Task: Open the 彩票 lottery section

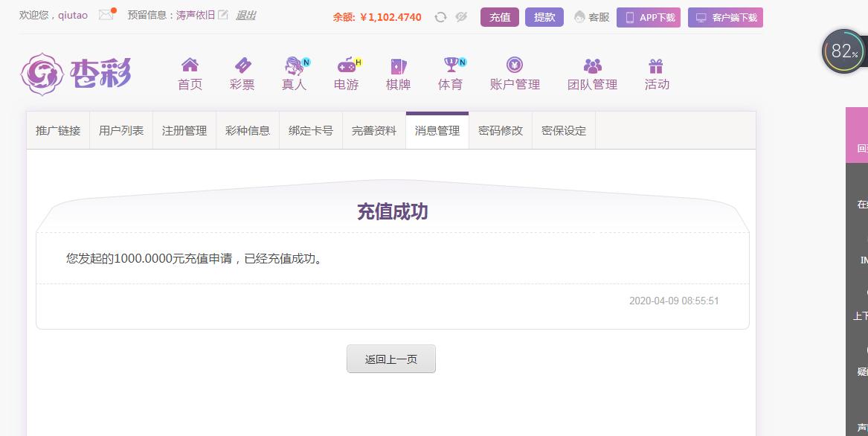Action: pos(242,74)
